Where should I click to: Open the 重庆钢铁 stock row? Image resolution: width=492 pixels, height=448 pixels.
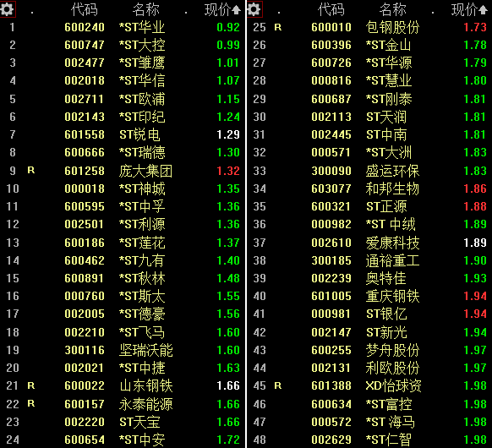point(369,296)
